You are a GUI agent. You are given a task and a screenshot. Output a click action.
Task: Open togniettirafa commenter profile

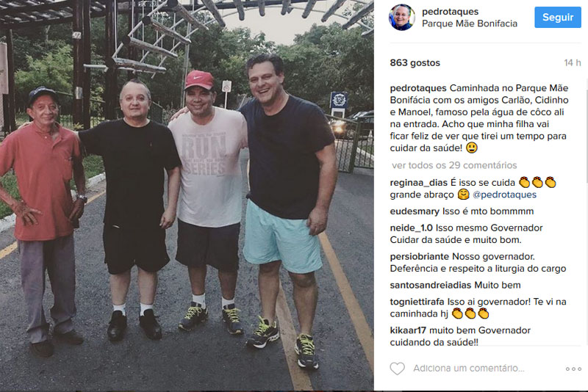click(x=417, y=302)
